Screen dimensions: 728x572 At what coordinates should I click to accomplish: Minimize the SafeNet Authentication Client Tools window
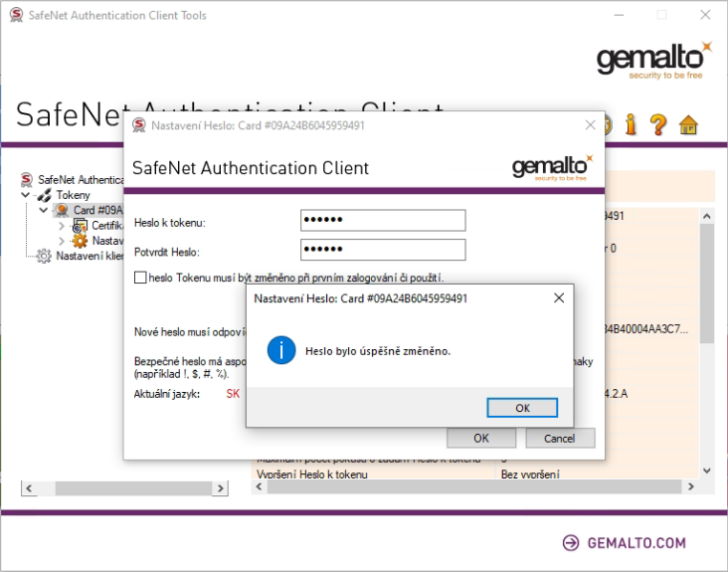click(x=619, y=15)
